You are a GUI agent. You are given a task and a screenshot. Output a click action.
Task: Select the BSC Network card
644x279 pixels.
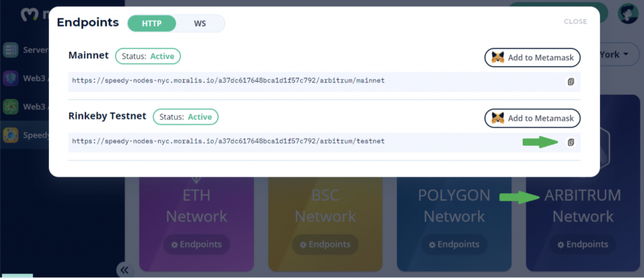[325, 224]
